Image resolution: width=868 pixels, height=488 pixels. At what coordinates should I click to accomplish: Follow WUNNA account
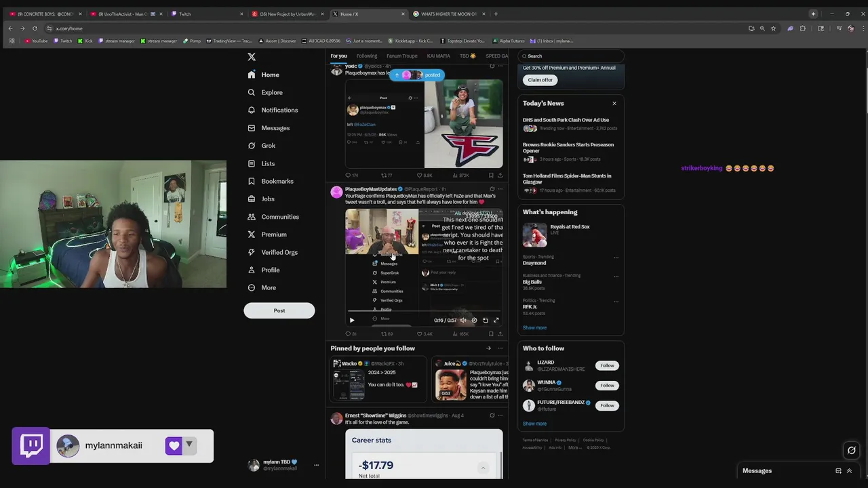point(607,385)
